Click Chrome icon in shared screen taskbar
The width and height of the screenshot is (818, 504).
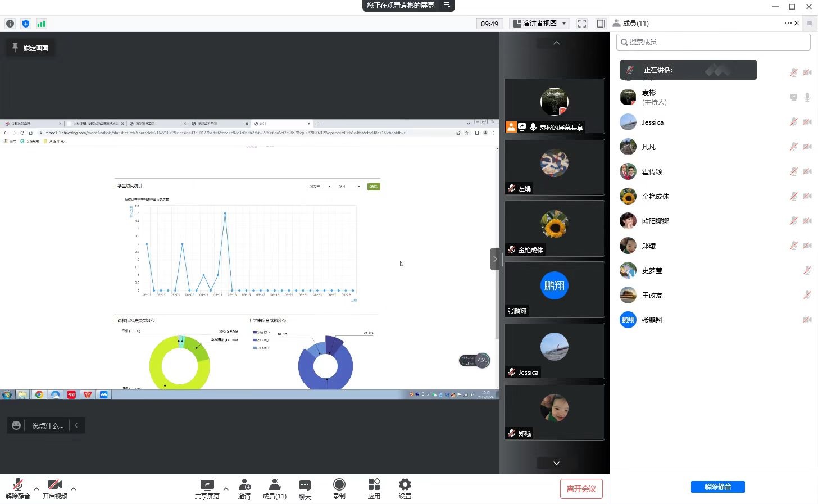tap(39, 394)
